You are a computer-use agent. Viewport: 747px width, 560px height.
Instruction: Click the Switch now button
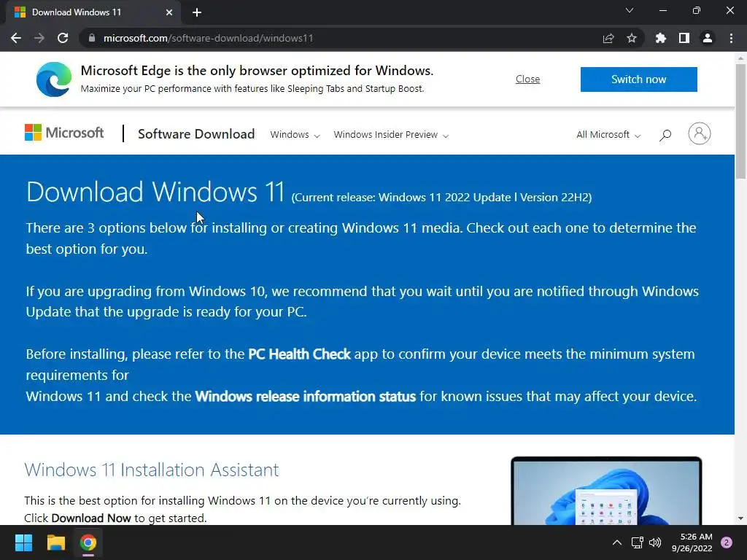(639, 79)
